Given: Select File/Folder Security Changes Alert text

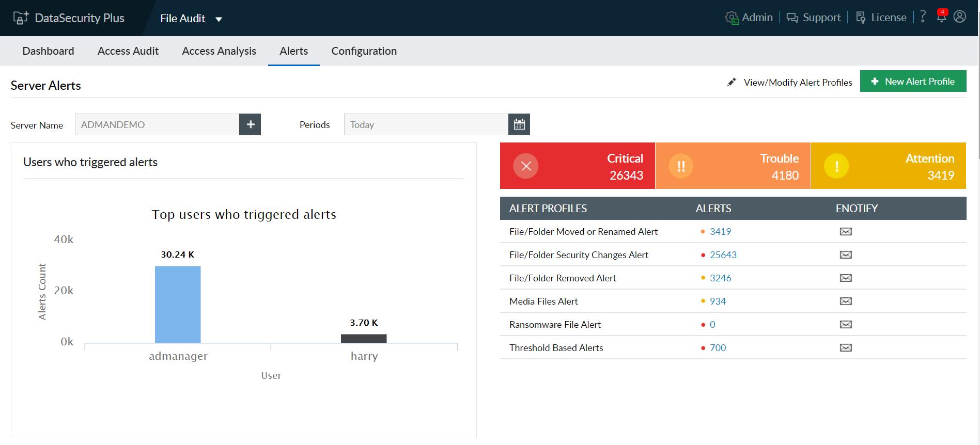Looking at the screenshot, I should (x=579, y=255).
